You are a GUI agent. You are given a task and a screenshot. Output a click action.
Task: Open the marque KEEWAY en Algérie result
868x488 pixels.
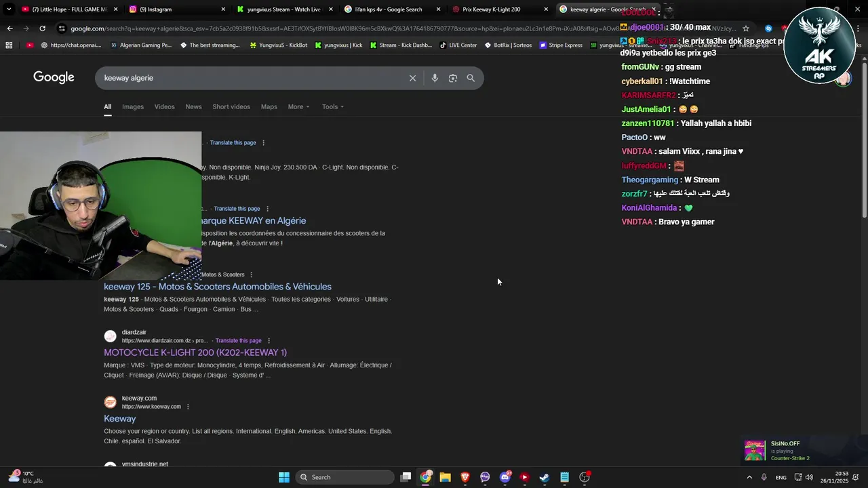point(254,221)
